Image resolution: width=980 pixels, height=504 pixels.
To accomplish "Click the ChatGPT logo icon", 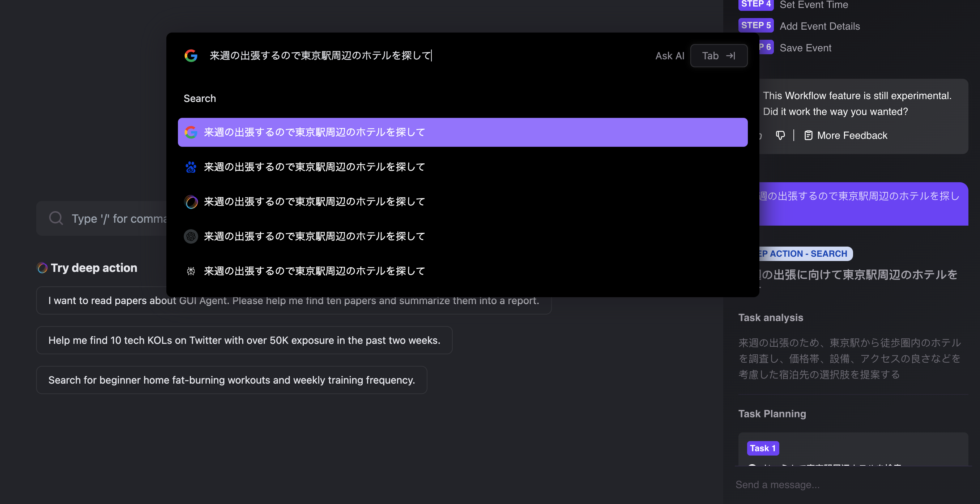I will (191, 236).
